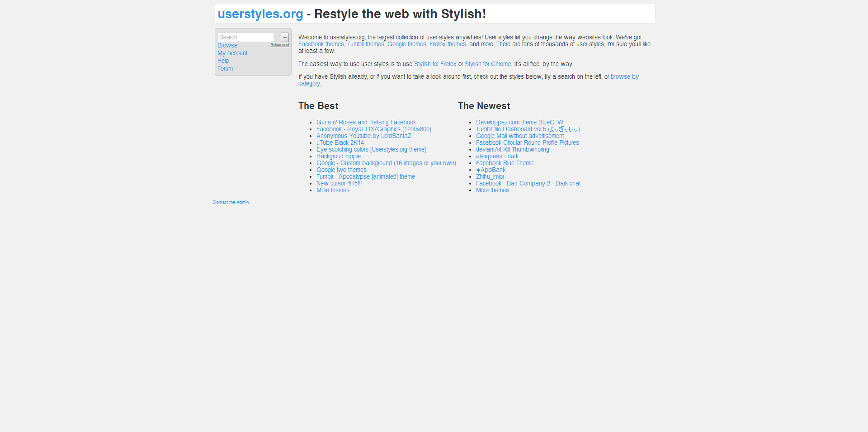This screenshot has height=432, width=868.
Task: Click the userstyles.org title link
Action: (260, 14)
